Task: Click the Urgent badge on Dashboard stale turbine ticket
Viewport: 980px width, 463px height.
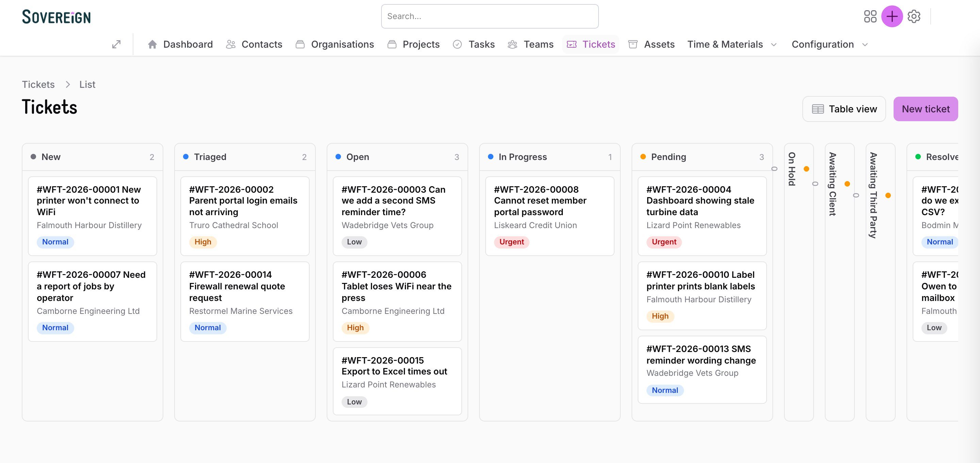Action: click(x=664, y=242)
